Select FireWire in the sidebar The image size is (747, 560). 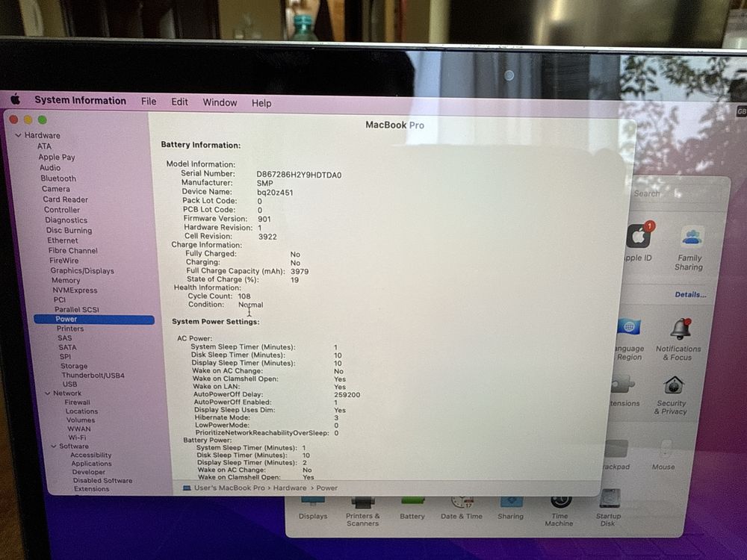[x=63, y=261]
